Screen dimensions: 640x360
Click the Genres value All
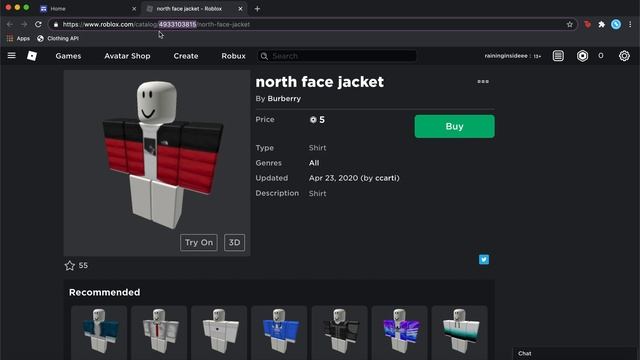coord(314,163)
